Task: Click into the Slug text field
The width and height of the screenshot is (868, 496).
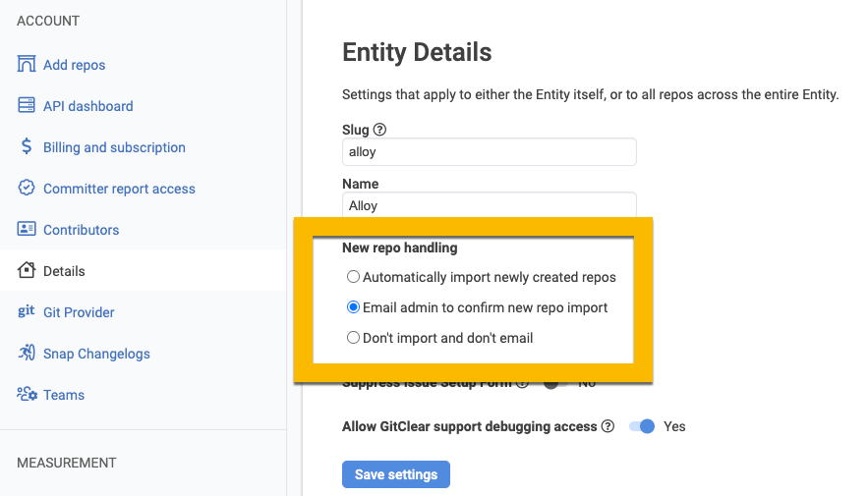Action: click(x=489, y=152)
